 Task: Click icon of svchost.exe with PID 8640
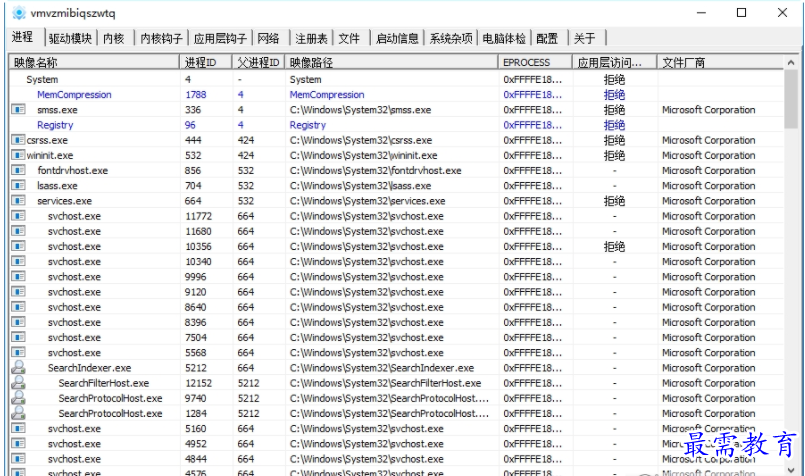point(18,307)
